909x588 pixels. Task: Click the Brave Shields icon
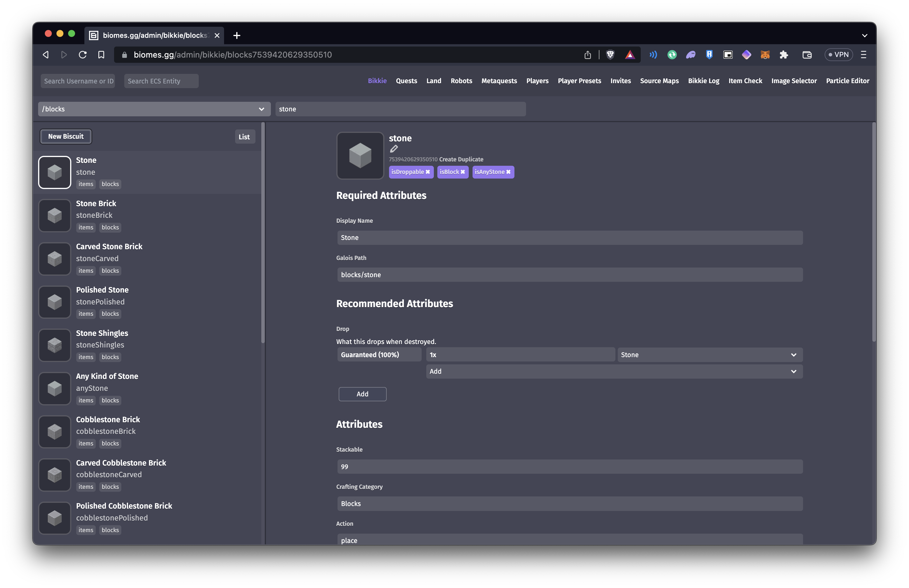tap(610, 55)
